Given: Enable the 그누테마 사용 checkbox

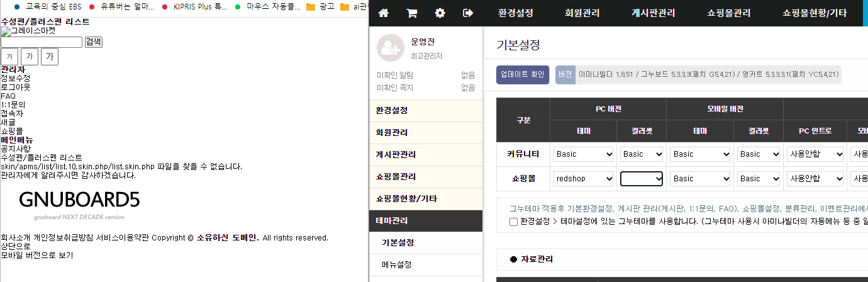Looking at the screenshot, I should pyautogui.click(x=513, y=222).
